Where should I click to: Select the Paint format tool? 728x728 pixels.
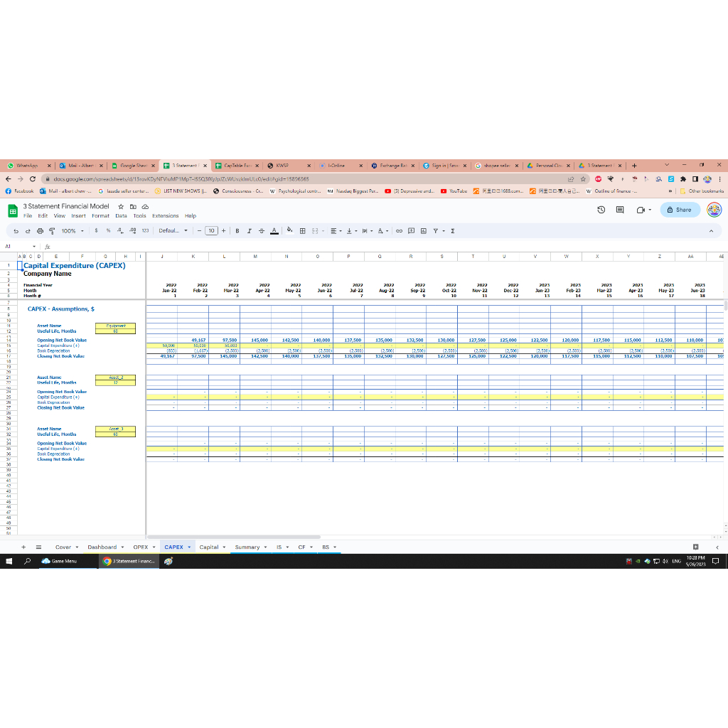pos(52,231)
